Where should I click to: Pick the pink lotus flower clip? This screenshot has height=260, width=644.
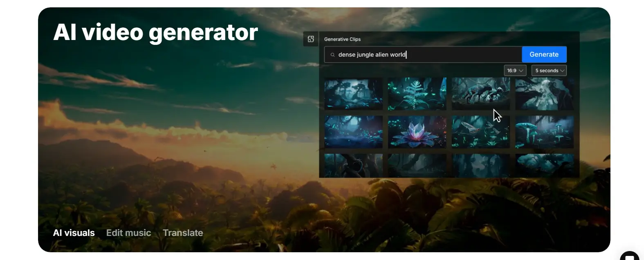click(x=417, y=132)
